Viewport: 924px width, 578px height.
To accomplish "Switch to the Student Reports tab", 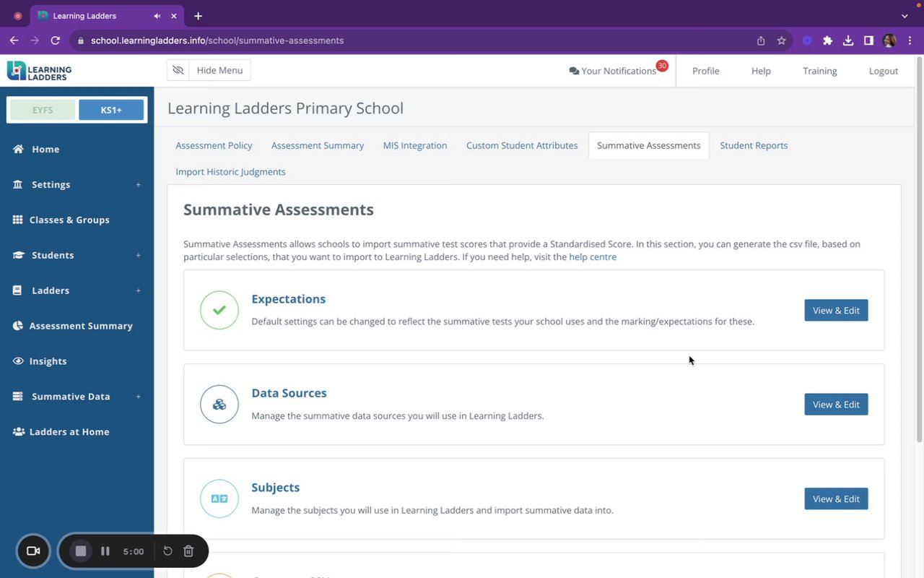I will (x=753, y=145).
